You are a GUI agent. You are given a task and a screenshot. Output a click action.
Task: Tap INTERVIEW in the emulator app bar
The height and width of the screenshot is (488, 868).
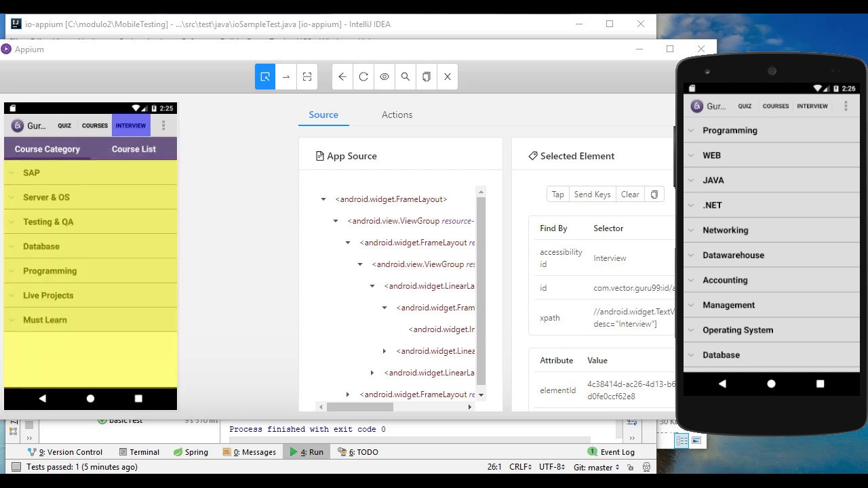[812, 106]
